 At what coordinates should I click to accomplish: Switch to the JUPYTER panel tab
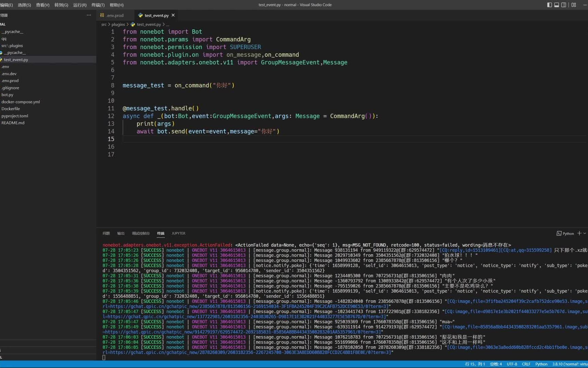(178, 233)
